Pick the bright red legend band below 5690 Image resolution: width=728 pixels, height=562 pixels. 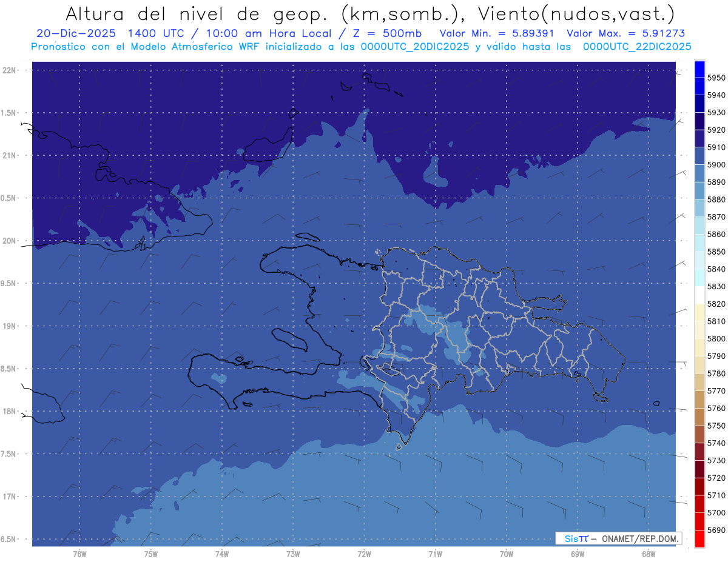pos(699,538)
